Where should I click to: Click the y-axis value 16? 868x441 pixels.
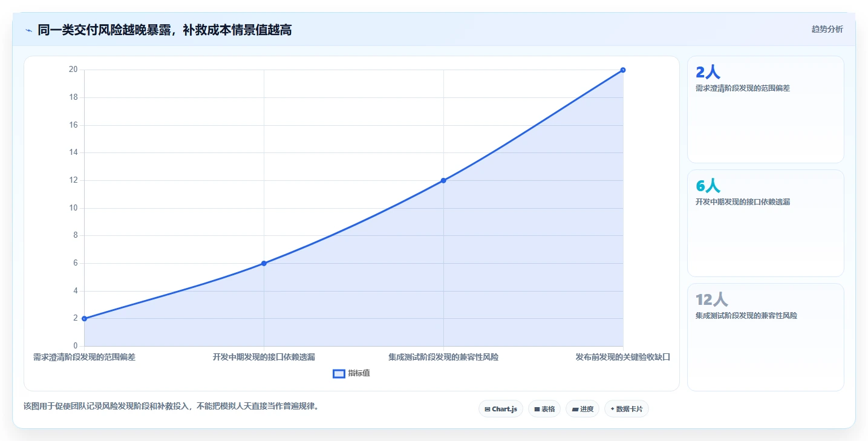coord(73,125)
